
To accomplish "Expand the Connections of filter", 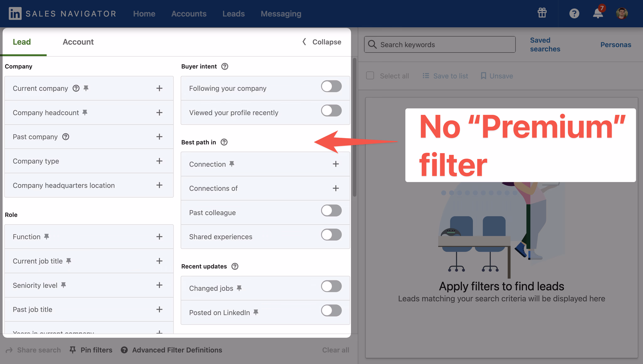I will pyautogui.click(x=336, y=188).
